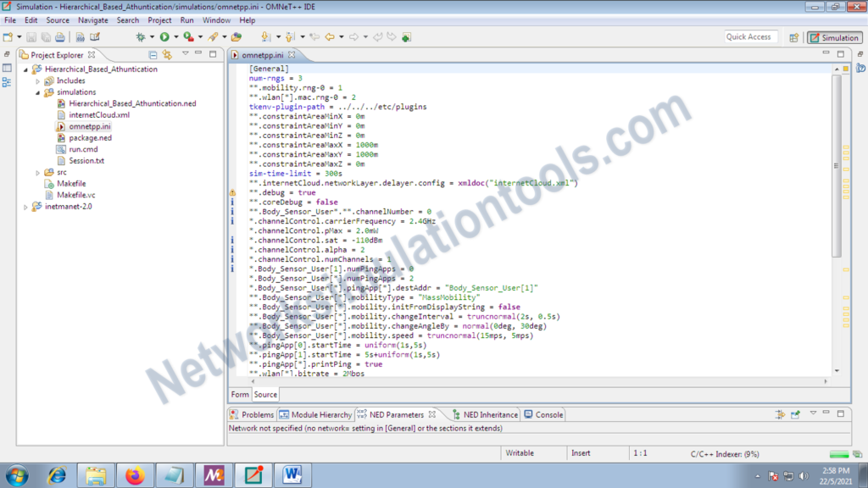868x488 pixels.
Task: Pin the NED Parameters view
Action: [795, 414]
